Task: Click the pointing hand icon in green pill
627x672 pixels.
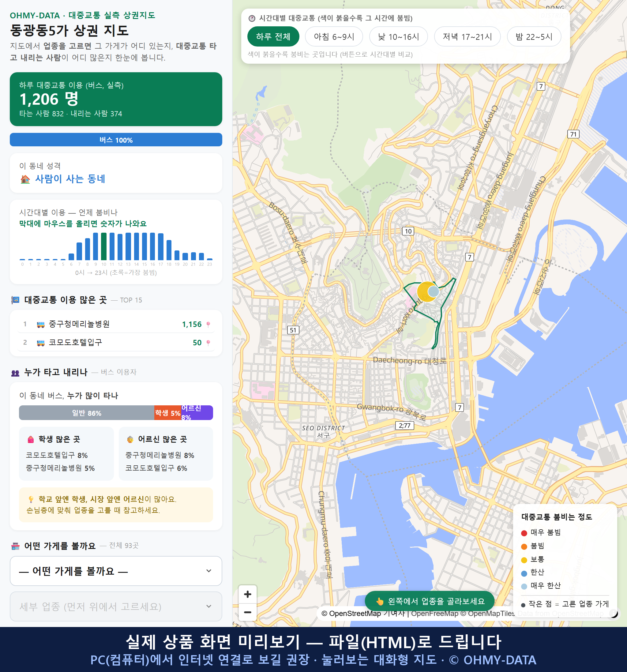Action: 380,601
